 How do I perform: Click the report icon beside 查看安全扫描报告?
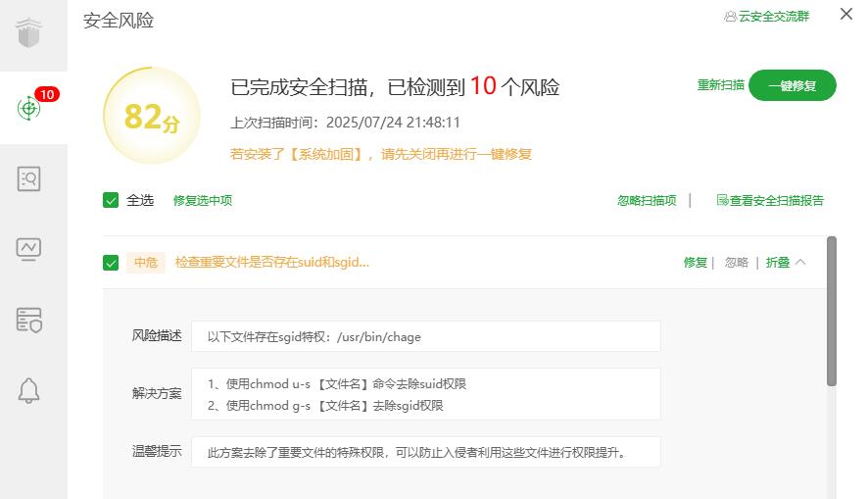722,200
